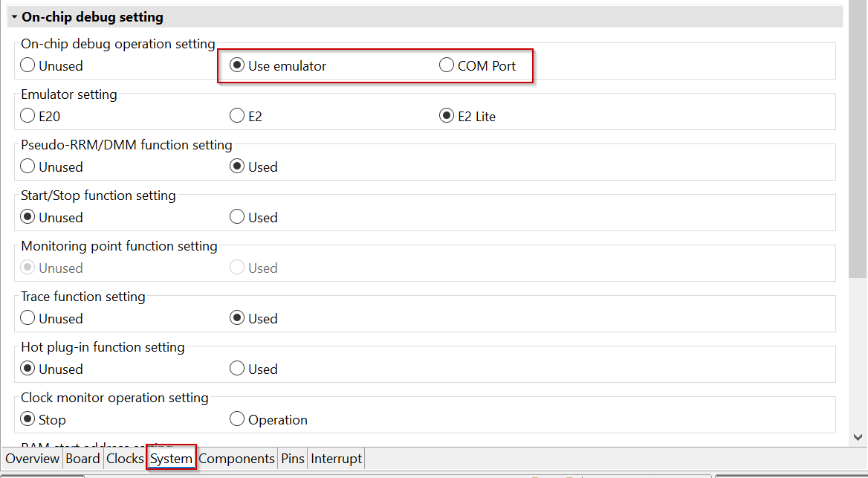
Task: Collapse the On-chip debug setting section
Action: (14, 17)
